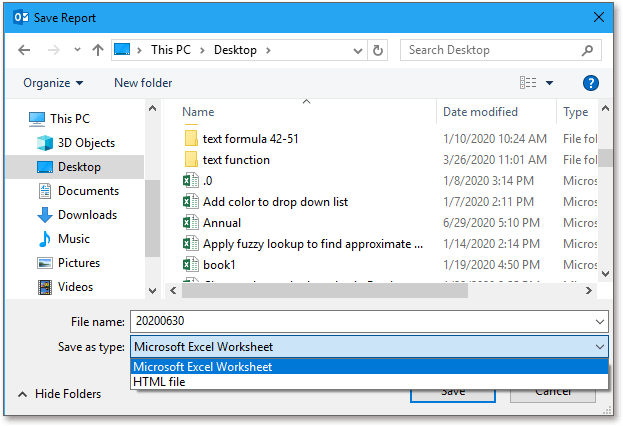Viewport: 623px width, 426px height.
Task: Click the 3D Objects cube icon
Action: click(45, 143)
